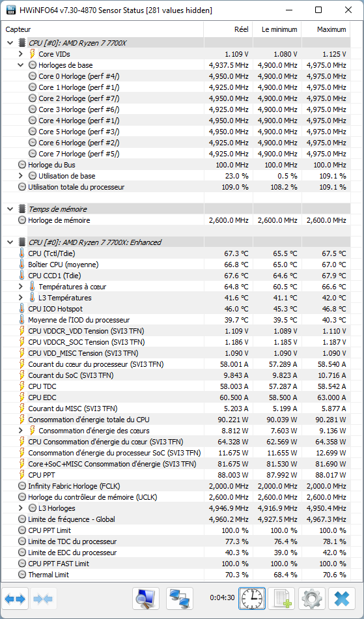Screen dimensions: 364x619
Task: Select Limite de fréquence - Global row
Action: tap(176, 519)
